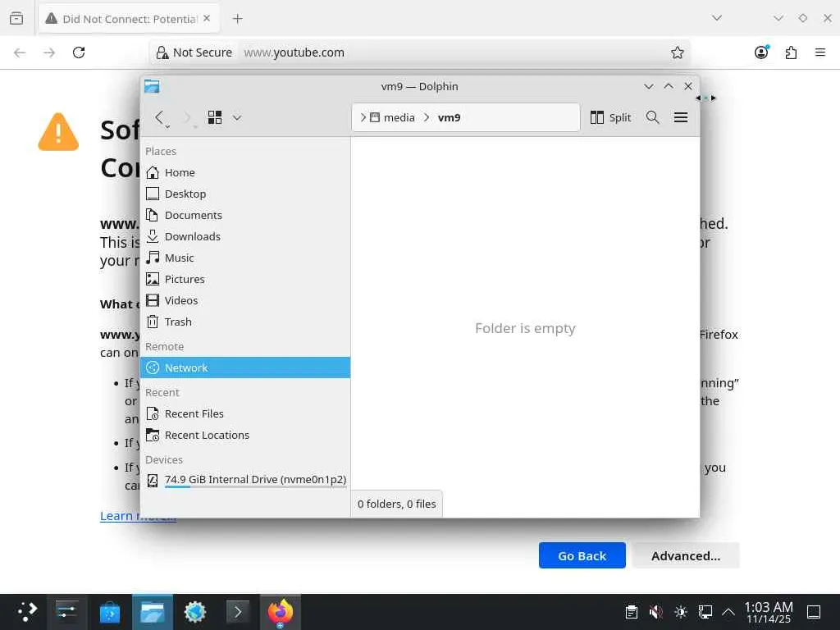Close the Did Not Connect tab

click(207, 19)
